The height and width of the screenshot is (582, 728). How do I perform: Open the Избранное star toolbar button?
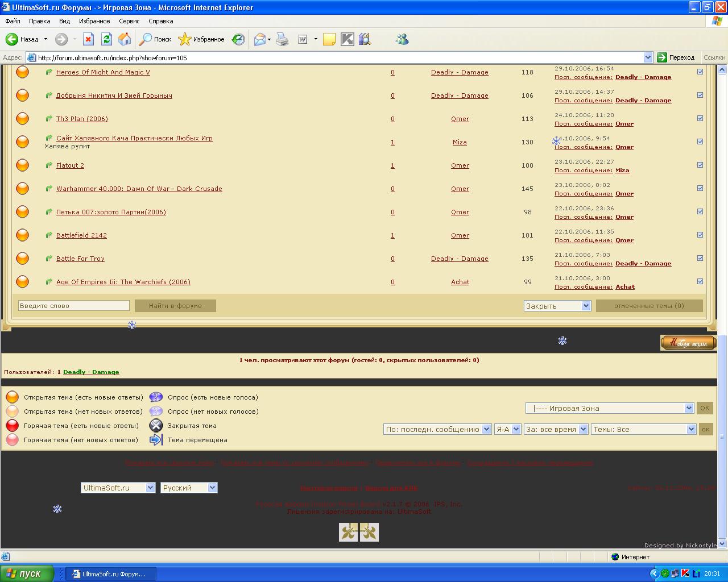click(201, 39)
